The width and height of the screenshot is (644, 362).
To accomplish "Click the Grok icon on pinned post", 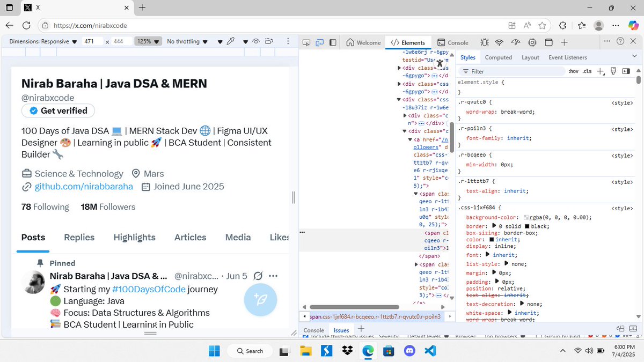I will tap(258, 276).
